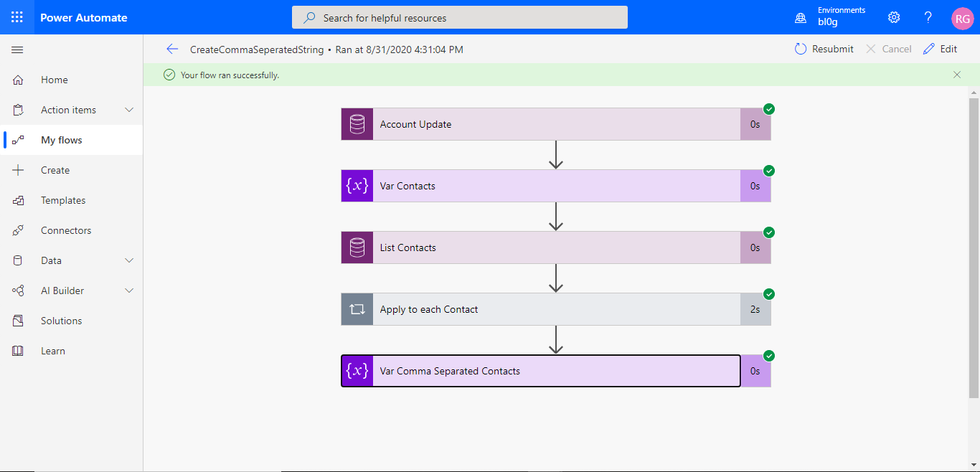980x472 pixels.
Task: Click Apply to each Contact 2s duration
Action: tap(755, 309)
